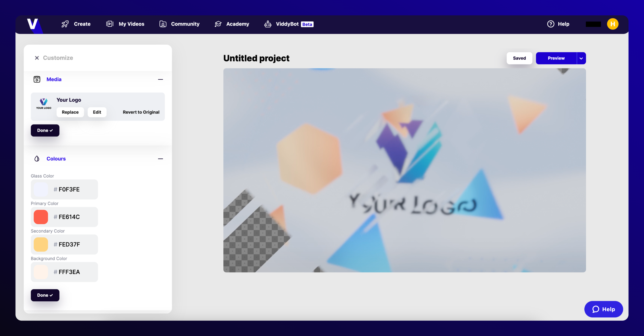Click the Colours droplet icon

[37, 159]
